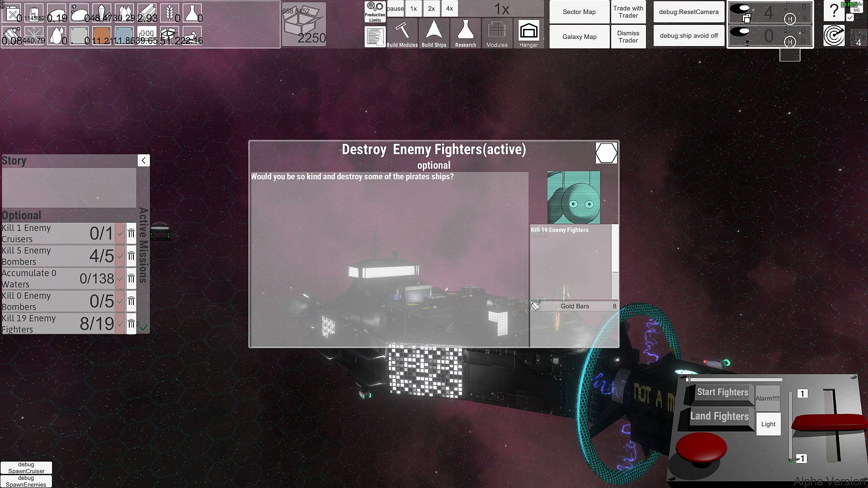Open the Sector Map
The width and height of the screenshot is (868, 488).
[x=579, y=12]
